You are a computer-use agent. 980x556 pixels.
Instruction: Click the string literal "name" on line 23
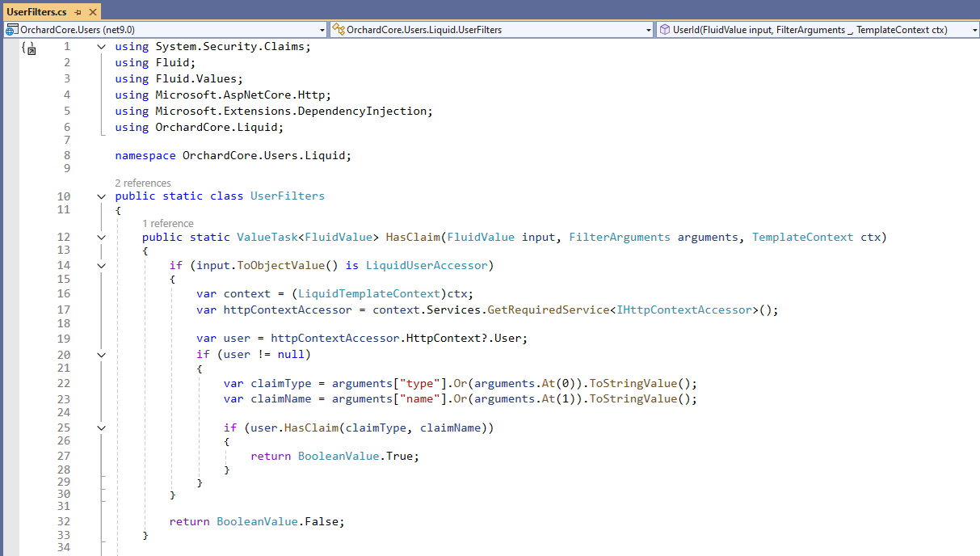click(x=420, y=399)
